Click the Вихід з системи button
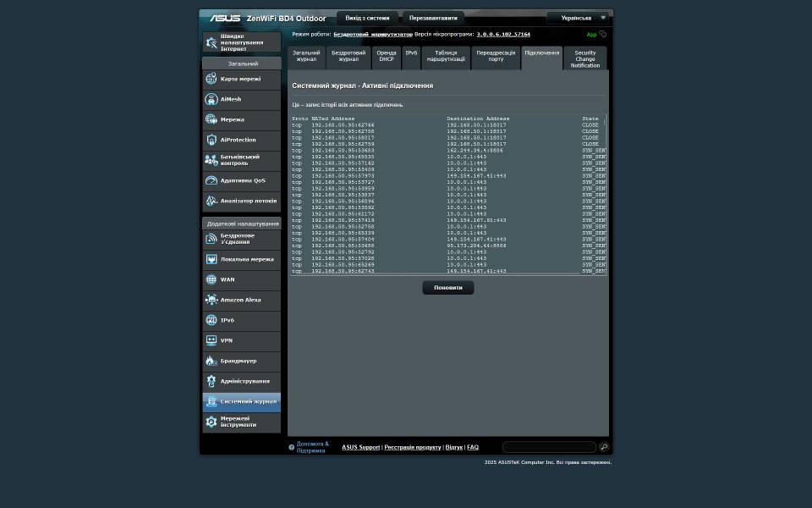Image resolution: width=812 pixels, height=508 pixels. (367, 18)
